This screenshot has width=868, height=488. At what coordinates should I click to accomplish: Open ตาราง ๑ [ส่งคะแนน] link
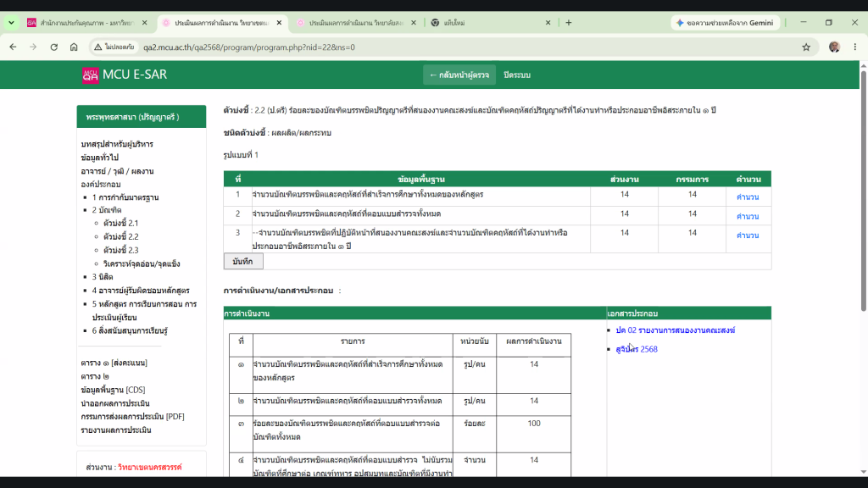pyautogui.click(x=114, y=363)
